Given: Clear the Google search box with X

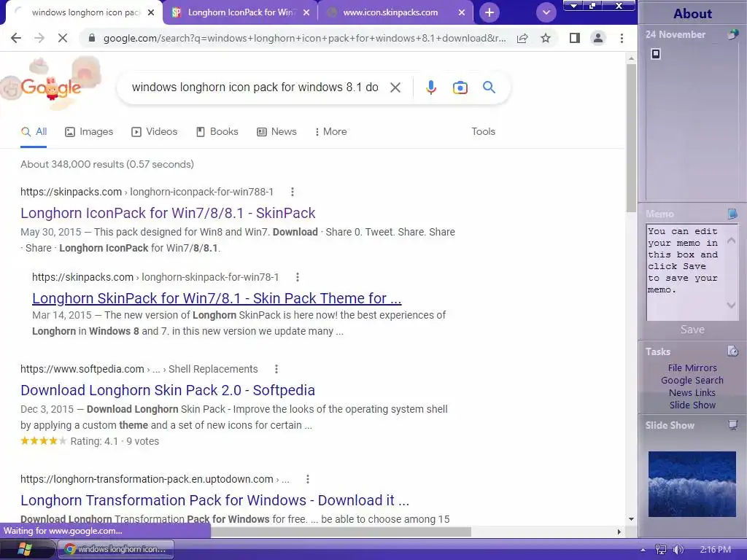Looking at the screenshot, I should pyautogui.click(x=395, y=87).
